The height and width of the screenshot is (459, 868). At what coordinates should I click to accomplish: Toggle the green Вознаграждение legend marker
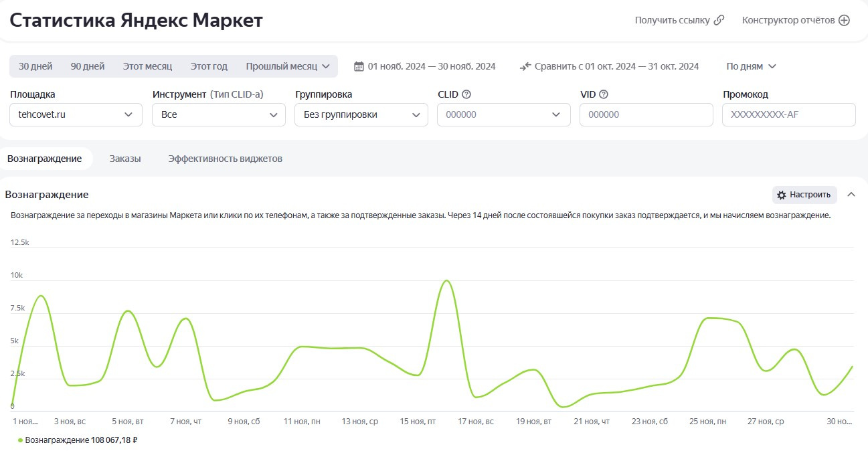coord(20,440)
